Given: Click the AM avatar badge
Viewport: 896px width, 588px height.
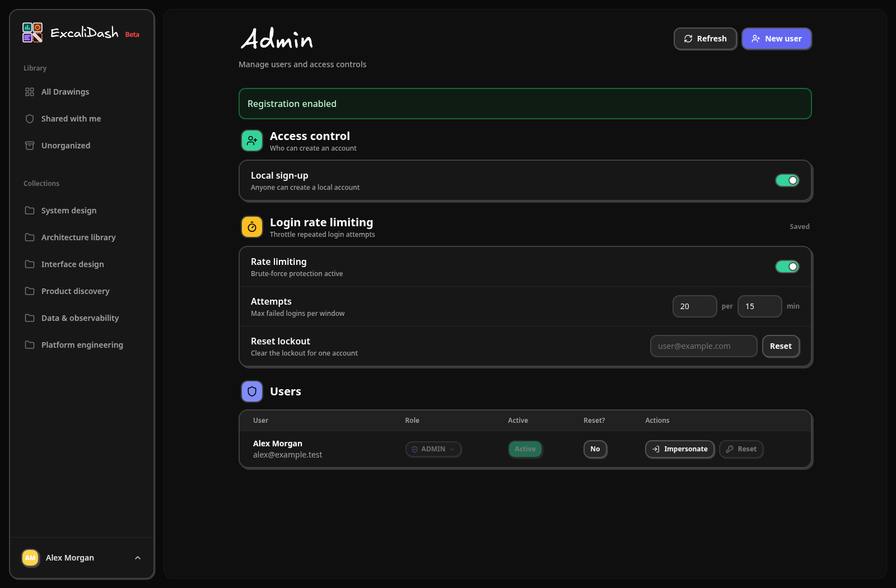Looking at the screenshot, I should pos(30,558).
